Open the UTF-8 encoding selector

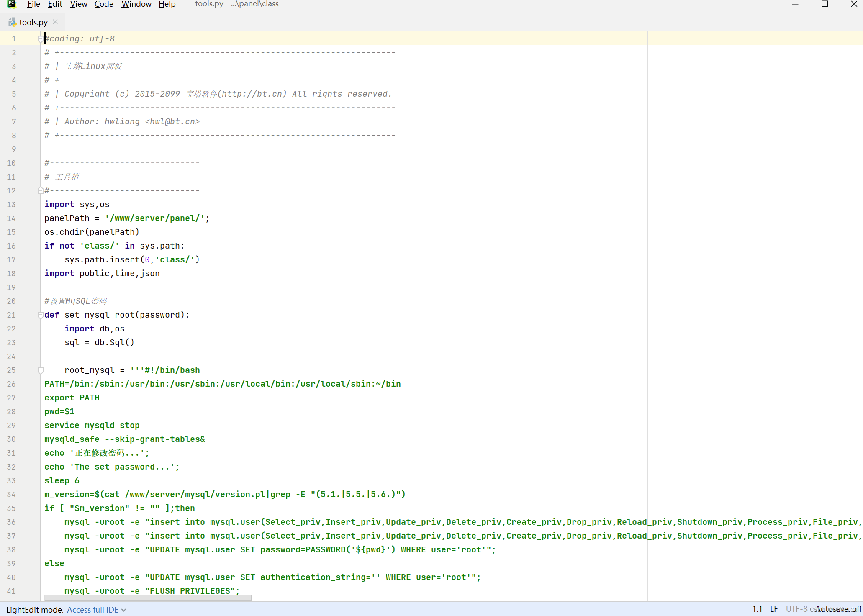tap(796, 609)
